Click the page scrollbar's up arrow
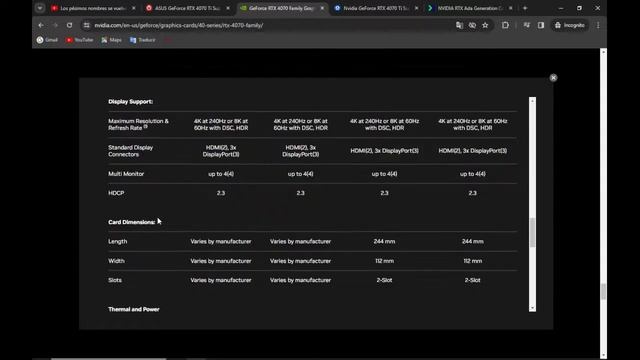640x360 pixels. click(x=603, y=52)
